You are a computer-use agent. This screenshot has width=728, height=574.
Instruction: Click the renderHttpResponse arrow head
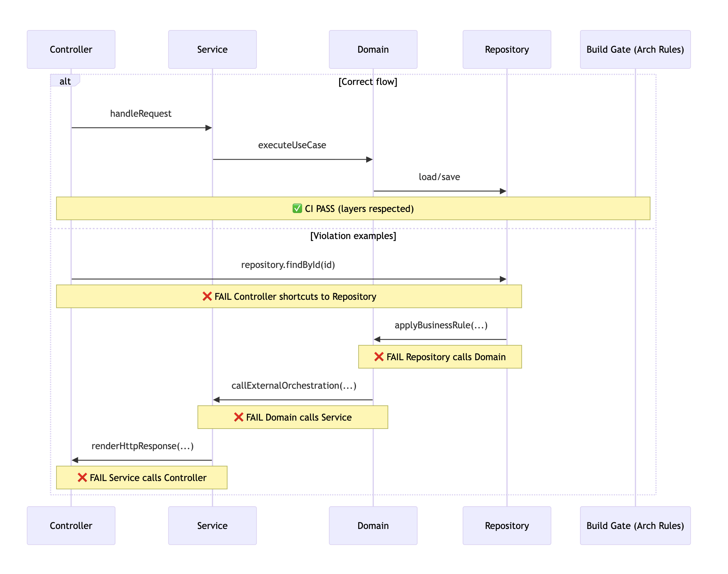pos(75,460)
